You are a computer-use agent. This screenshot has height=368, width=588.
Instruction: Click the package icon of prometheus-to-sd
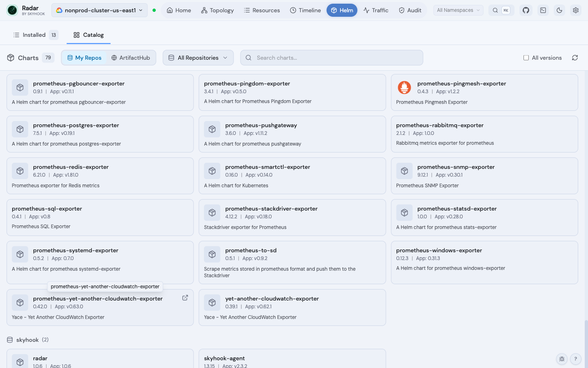(x=212, y=254)
